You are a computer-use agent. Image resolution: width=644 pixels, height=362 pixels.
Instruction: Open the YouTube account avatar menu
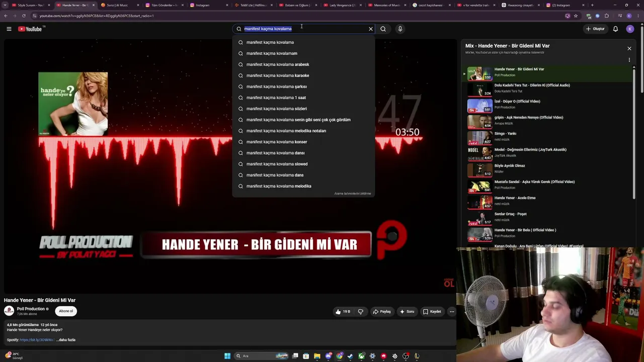tap(630, 29)
